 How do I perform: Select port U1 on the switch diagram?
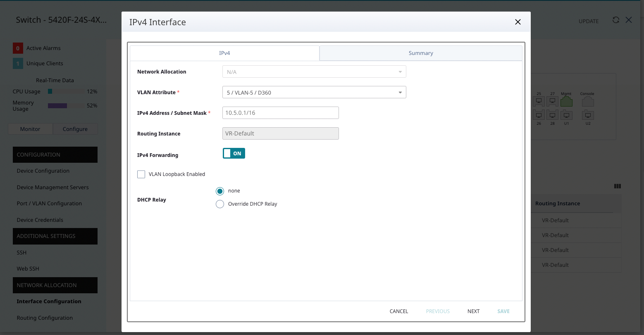pyautogui.click(x=566, y=115)
